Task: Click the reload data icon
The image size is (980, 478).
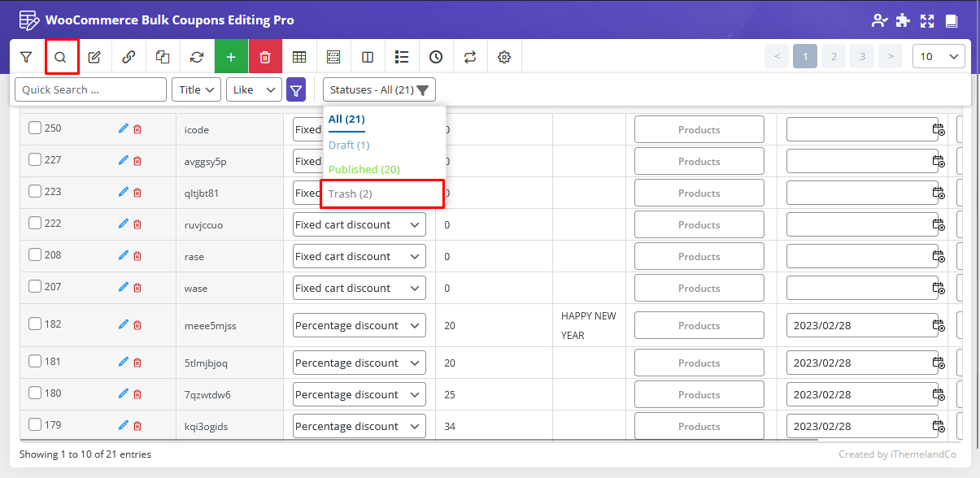Action: [x=197, y=57]
